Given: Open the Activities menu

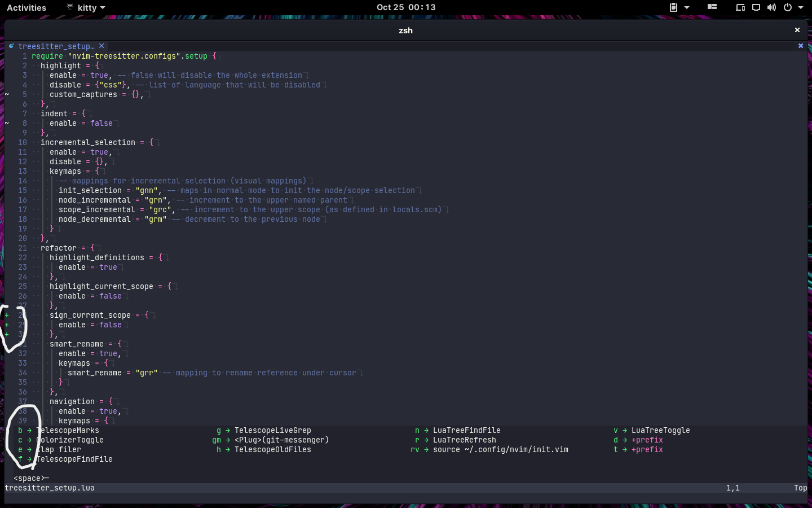Looking at the screenshot, I should (26, 7).
